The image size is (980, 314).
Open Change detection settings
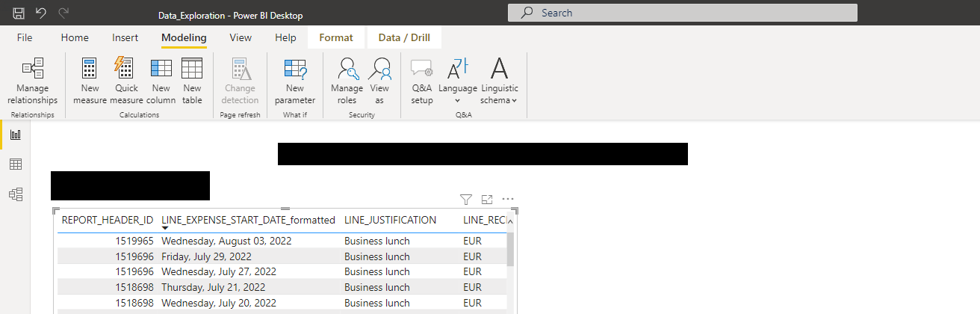click(240, 81)
